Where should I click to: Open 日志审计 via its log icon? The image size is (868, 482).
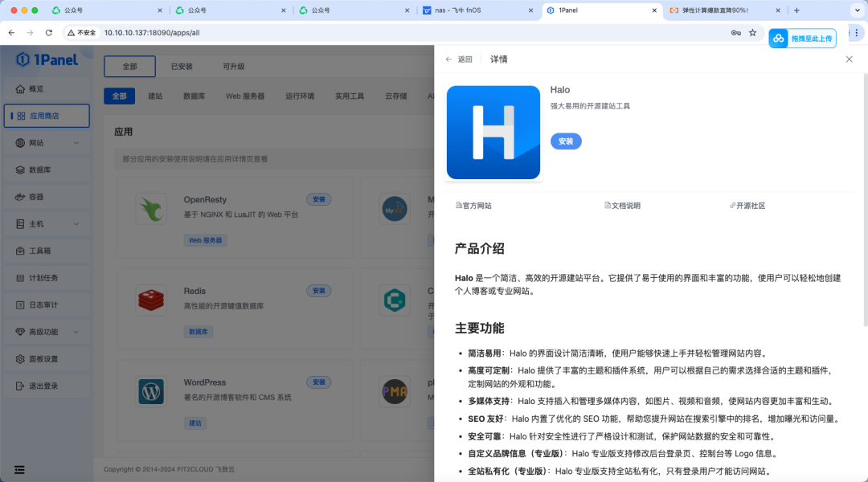[x=20, y=305]
